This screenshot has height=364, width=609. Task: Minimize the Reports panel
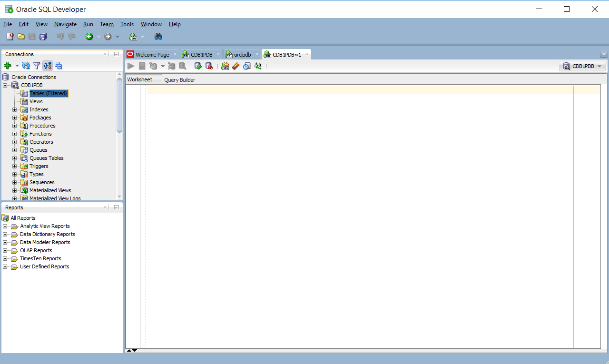click(x=116, y=207)
